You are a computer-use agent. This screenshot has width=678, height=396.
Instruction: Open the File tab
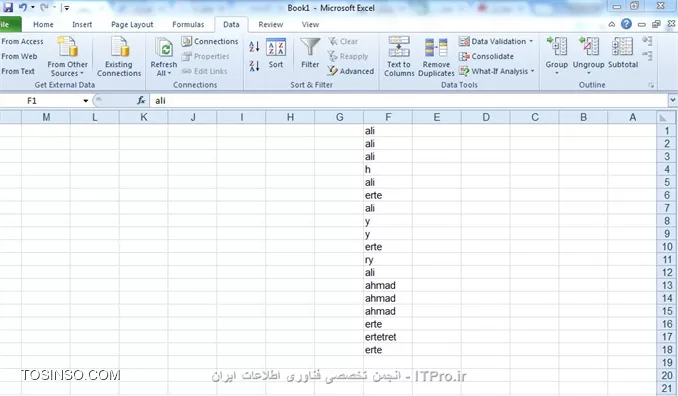[x=10, y=25]
